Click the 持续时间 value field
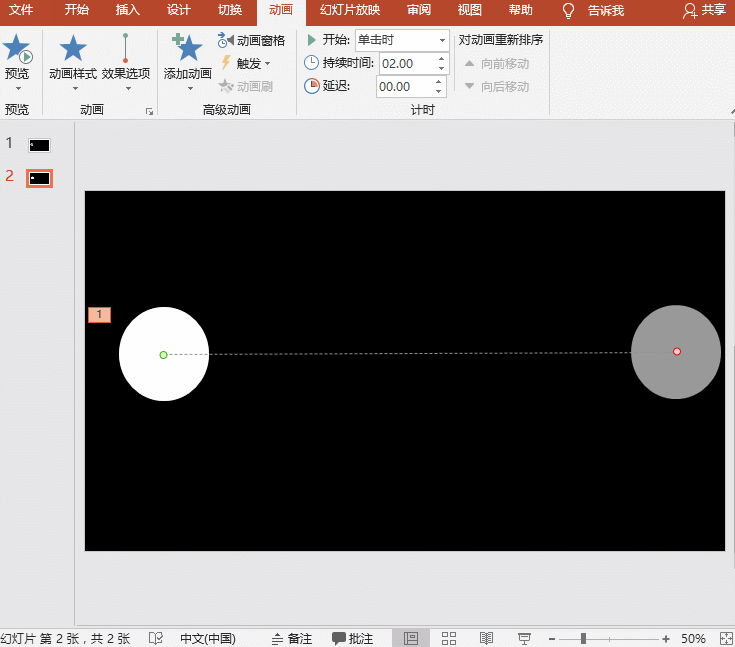Viewport: 735px width, 647px height. pyautogui.click(x=407, y=64)
